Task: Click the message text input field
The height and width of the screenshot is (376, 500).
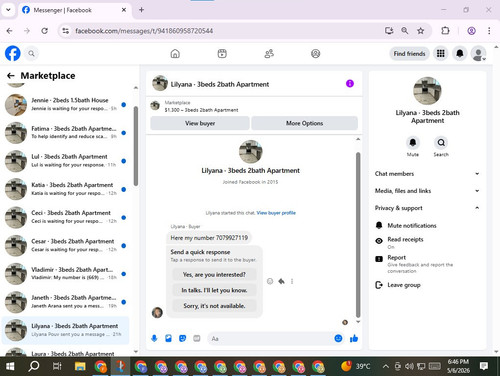Action: coord(270,339)
